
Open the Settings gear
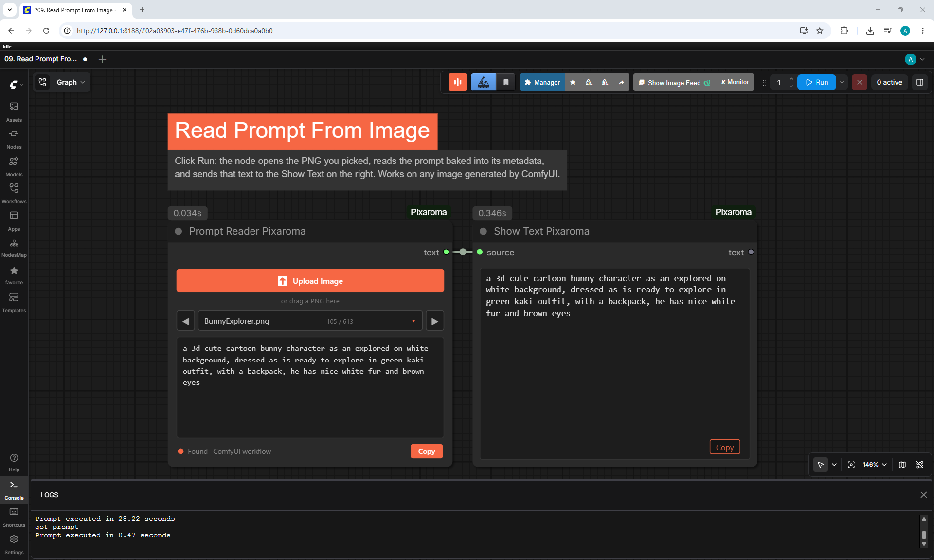(14, 544)
